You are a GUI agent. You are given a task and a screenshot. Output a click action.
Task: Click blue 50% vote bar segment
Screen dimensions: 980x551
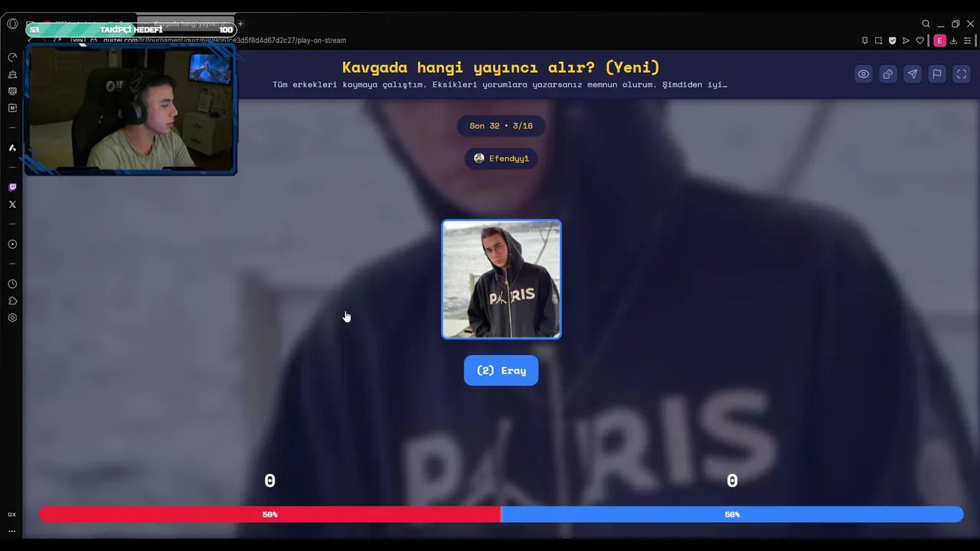(x=733, y=514)
